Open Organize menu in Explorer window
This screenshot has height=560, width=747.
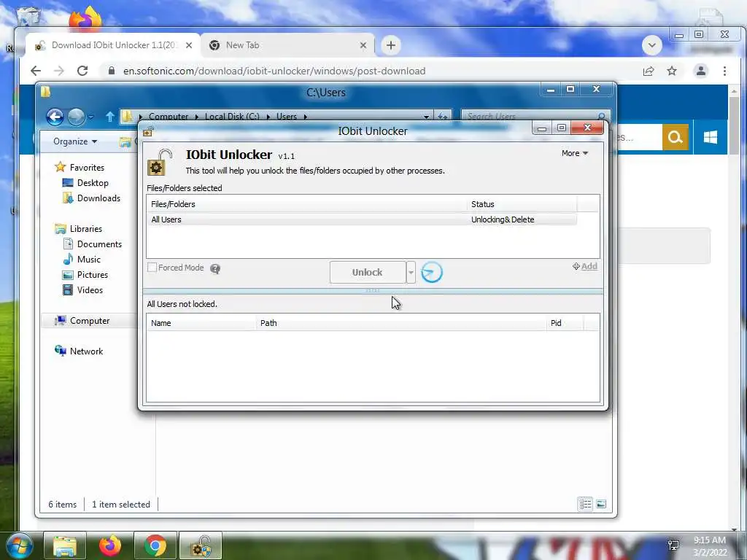(75, 141)
